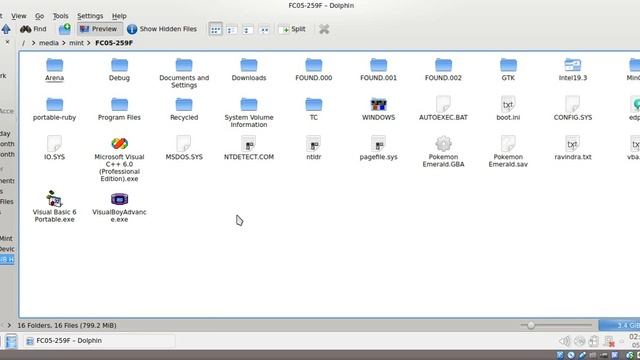Open the Go menu
The width and height of the screenshot is (640, 360).
pos(39,16)
